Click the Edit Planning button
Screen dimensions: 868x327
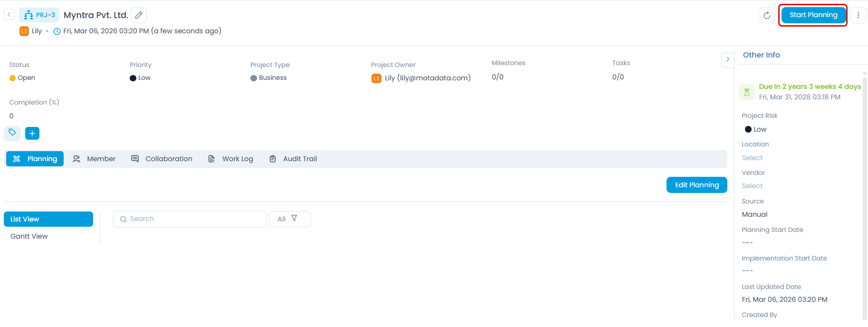point(696,185)
